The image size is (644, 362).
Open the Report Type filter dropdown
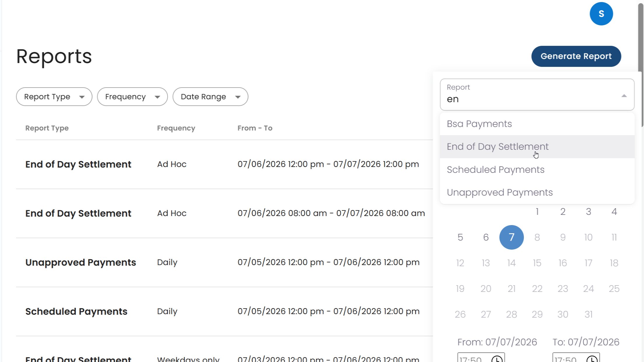(x=54, y=97)
